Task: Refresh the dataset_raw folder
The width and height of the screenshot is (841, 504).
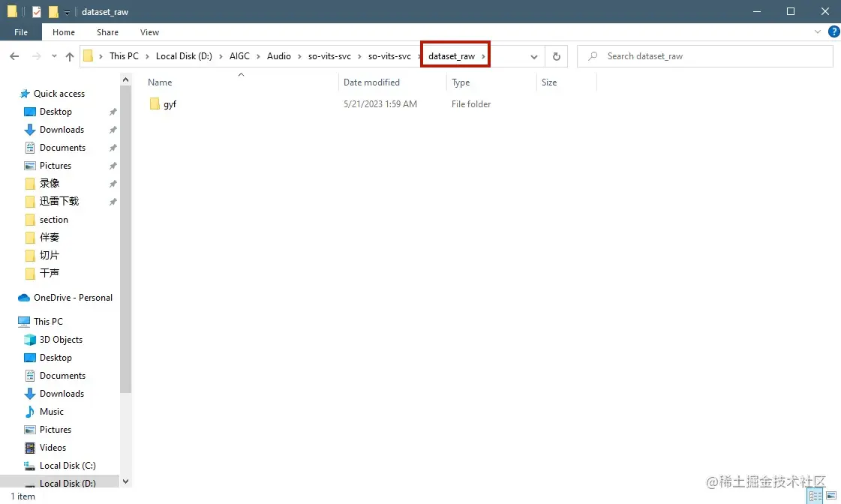Action: 556,56
